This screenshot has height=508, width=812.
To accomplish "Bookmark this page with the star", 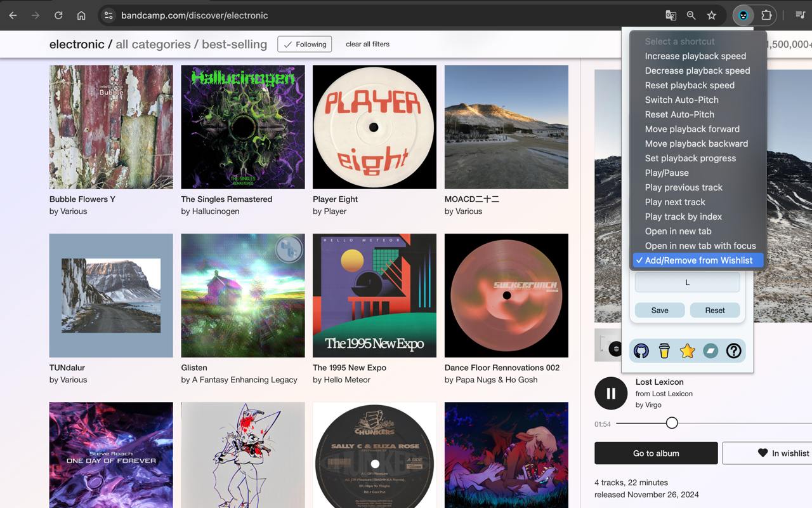I will (x=712, y=15).
